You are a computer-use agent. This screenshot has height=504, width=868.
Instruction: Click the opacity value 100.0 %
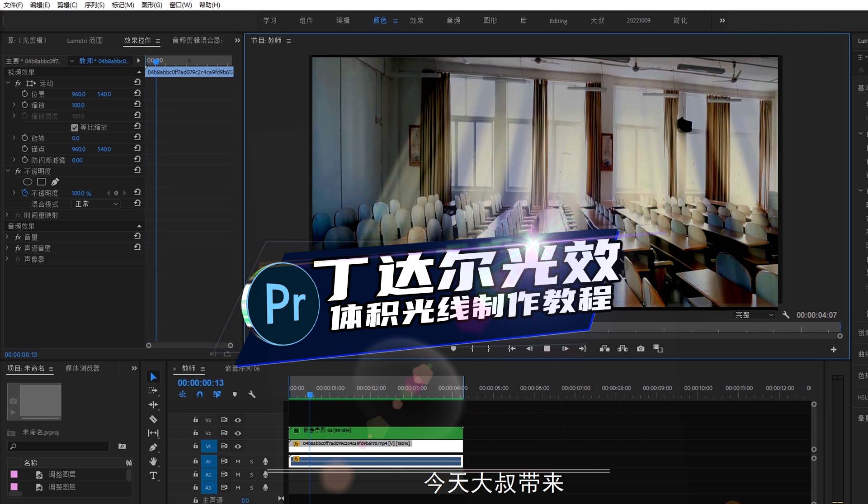pos(81,193)
